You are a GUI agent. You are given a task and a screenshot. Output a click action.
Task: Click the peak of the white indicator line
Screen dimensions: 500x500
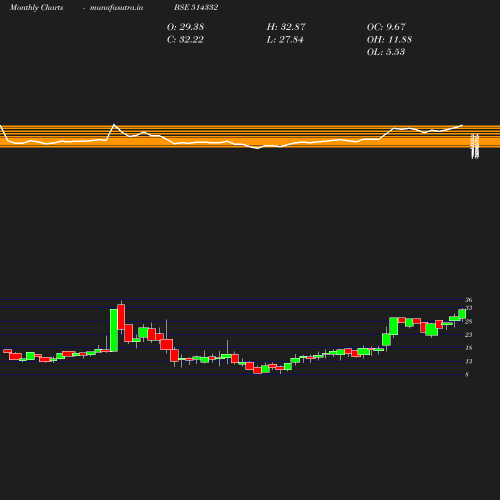[114, 124]
